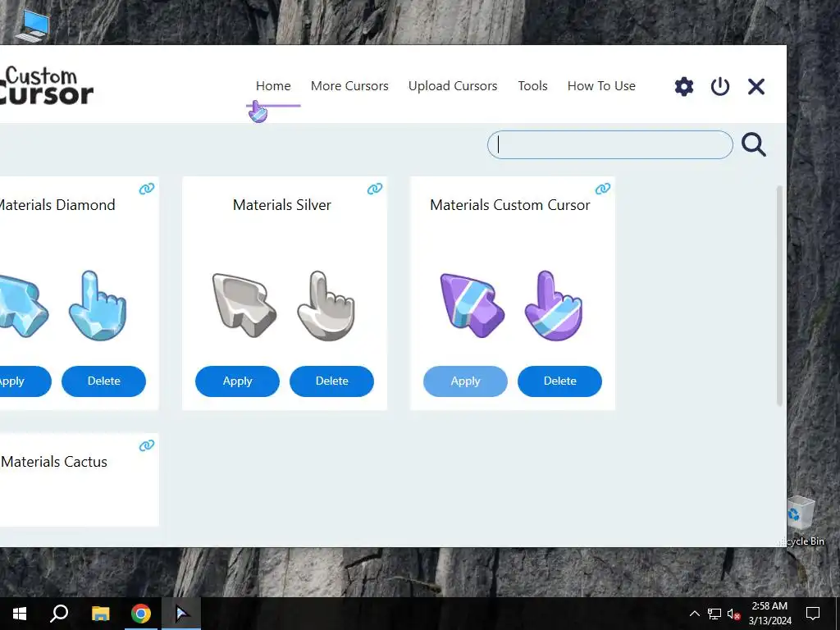Open the taskbar clock showing 2:58 AM
Screen dimensions: 840x630
coord(769,614)
